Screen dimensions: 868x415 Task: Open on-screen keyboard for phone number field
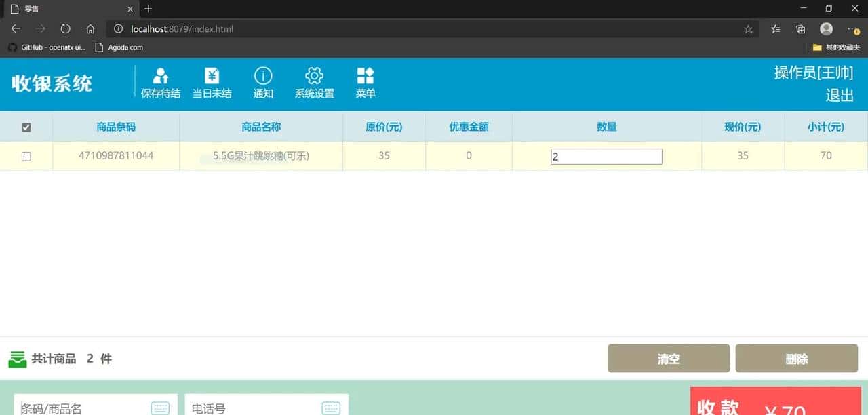331,408
